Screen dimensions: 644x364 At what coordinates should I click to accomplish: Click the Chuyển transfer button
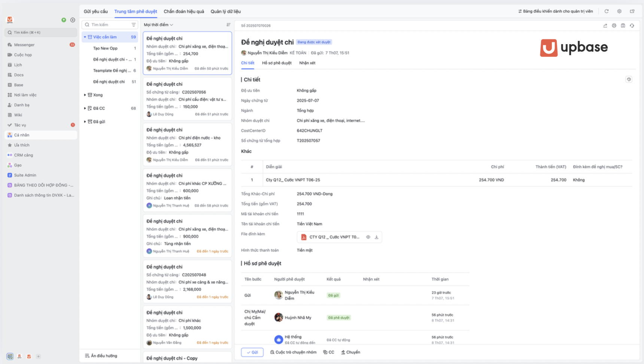coord(350,352)
